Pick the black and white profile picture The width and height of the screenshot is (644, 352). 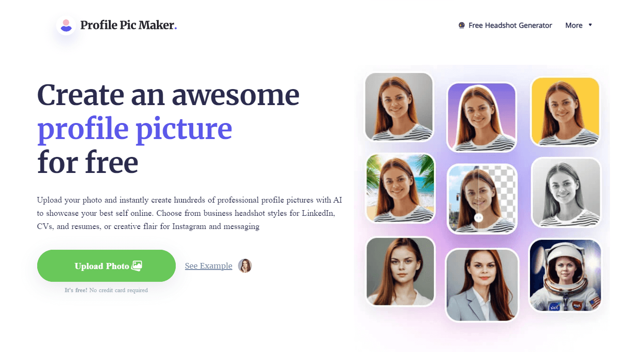[566, 192]
